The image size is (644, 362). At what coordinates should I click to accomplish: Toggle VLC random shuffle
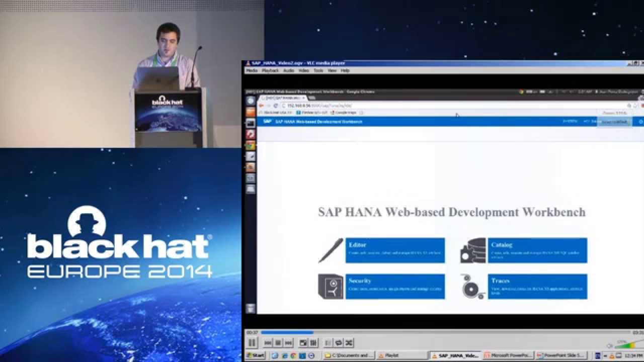(349, 343)
